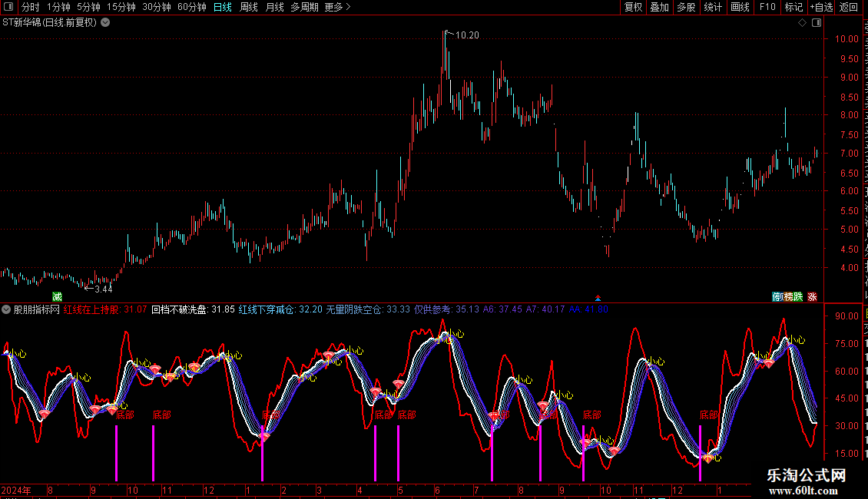Image resolution: width=868 pixels, height=499 pixels.
Task: Switch to 30分钟 period
Action: [x=157, y=7]
